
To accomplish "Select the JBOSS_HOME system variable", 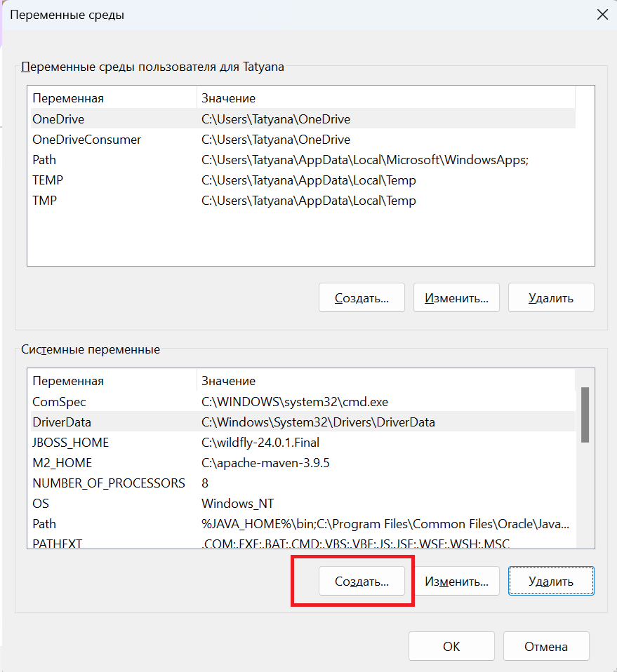I will coord(70,443).
